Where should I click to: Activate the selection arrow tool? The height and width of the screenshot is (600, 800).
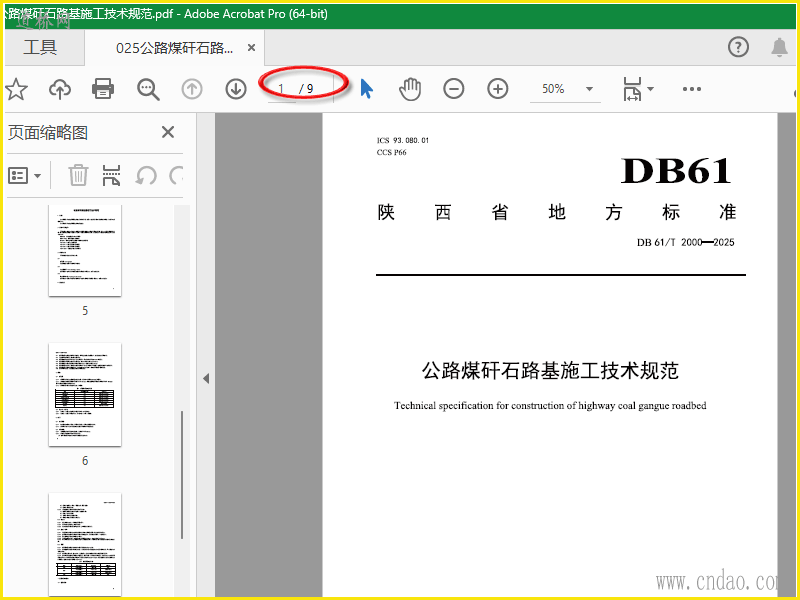click(366, 89)
